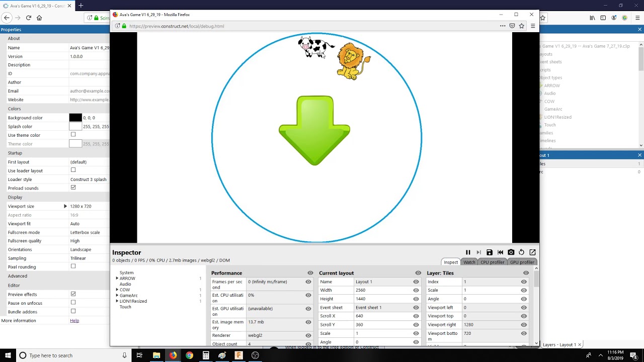Pick the Background color black swatch
Image resolution: width=644 pixels, height=362 pixels.
pyautogui.click(x=75, y=118)
